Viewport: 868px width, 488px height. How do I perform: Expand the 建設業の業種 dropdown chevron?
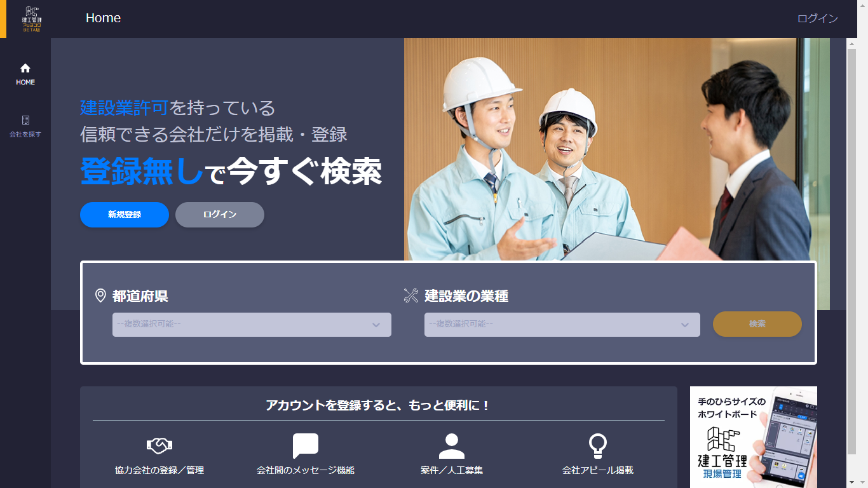pos(685,325)
